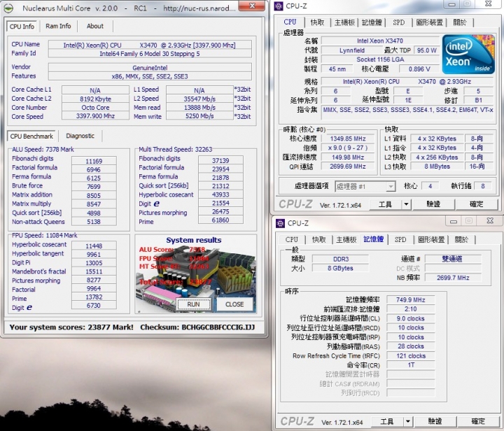Open the Ram Info tab in Nuclearus
Viewport: 504px width, 431px height.
point(58,26)
